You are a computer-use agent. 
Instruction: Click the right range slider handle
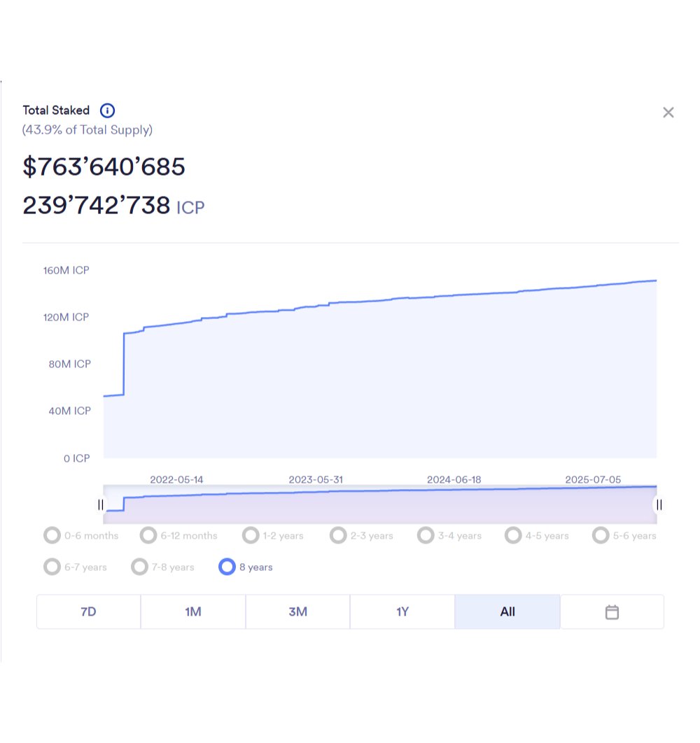659,504
